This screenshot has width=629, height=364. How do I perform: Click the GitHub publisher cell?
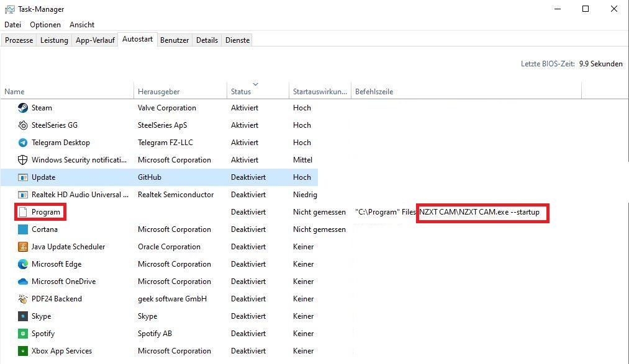pos(150,177)
